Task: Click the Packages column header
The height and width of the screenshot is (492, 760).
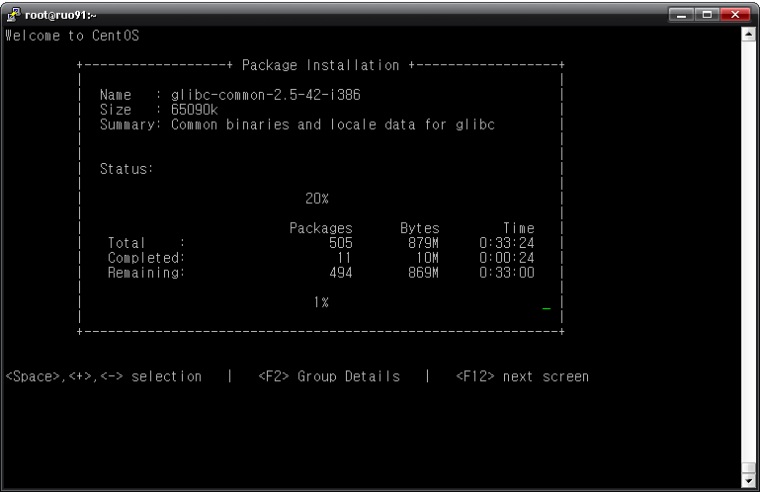Action: [321, 228]
